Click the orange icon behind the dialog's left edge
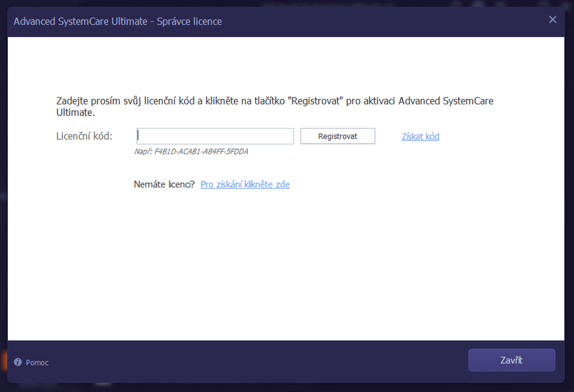The image size is (574, 392). point(4,360)
